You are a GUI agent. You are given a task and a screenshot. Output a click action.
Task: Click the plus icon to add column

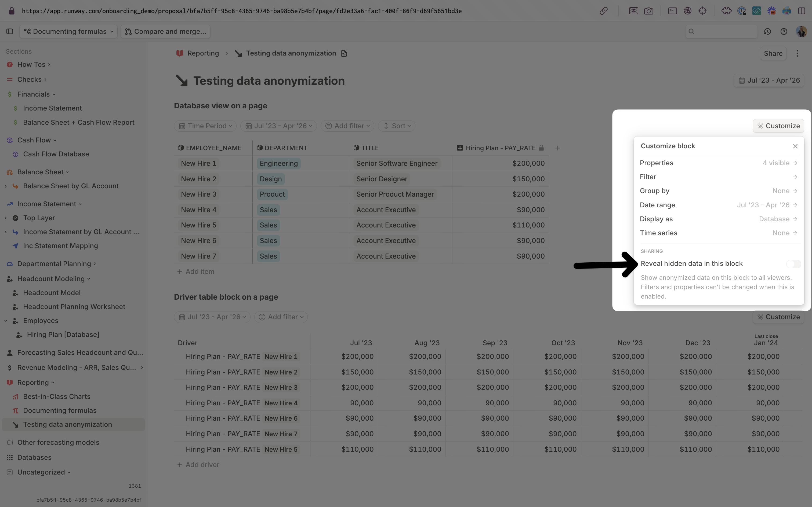558,148
